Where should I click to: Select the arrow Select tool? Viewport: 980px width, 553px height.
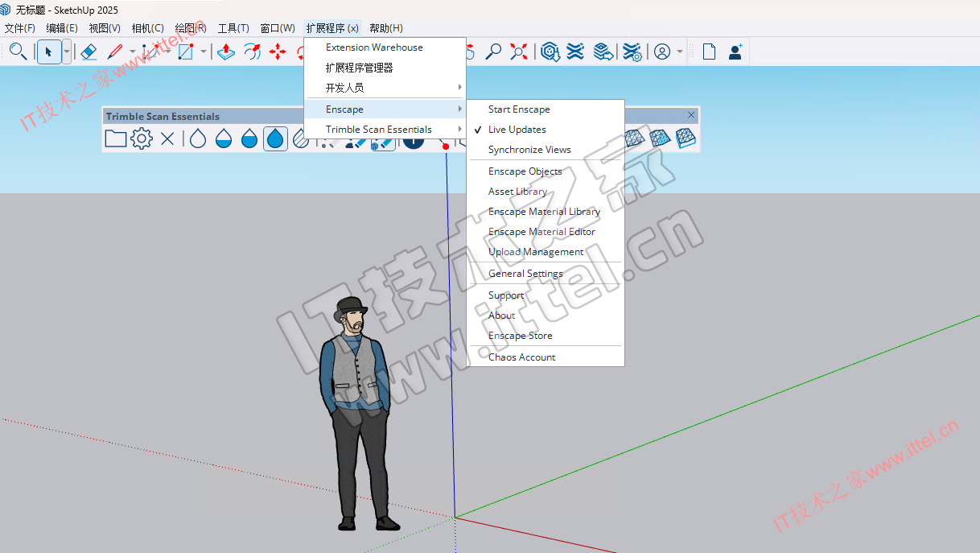tap(48, 52)
